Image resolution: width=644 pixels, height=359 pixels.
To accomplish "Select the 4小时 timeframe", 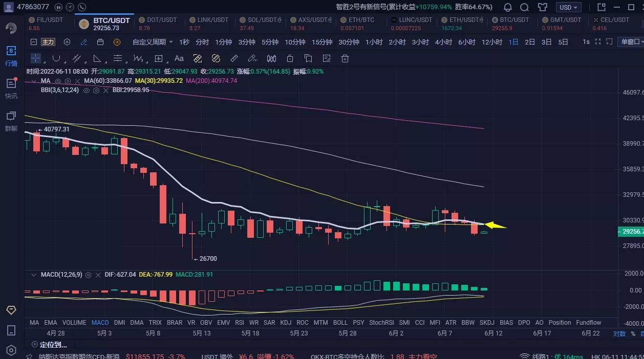I will pos(443,42).
